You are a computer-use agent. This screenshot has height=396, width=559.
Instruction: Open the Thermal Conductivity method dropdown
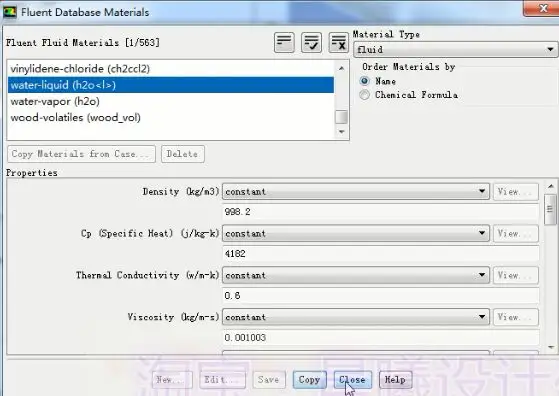pos(356,275)
